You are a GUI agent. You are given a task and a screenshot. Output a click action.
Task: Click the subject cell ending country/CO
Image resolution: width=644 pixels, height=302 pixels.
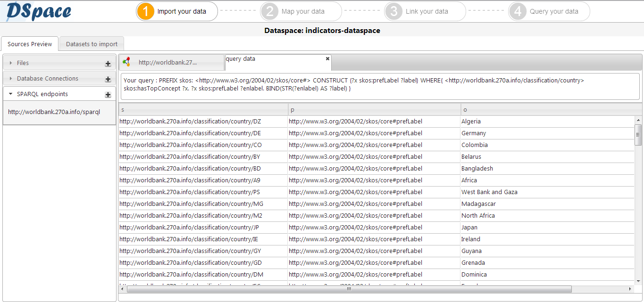[203, 145]
